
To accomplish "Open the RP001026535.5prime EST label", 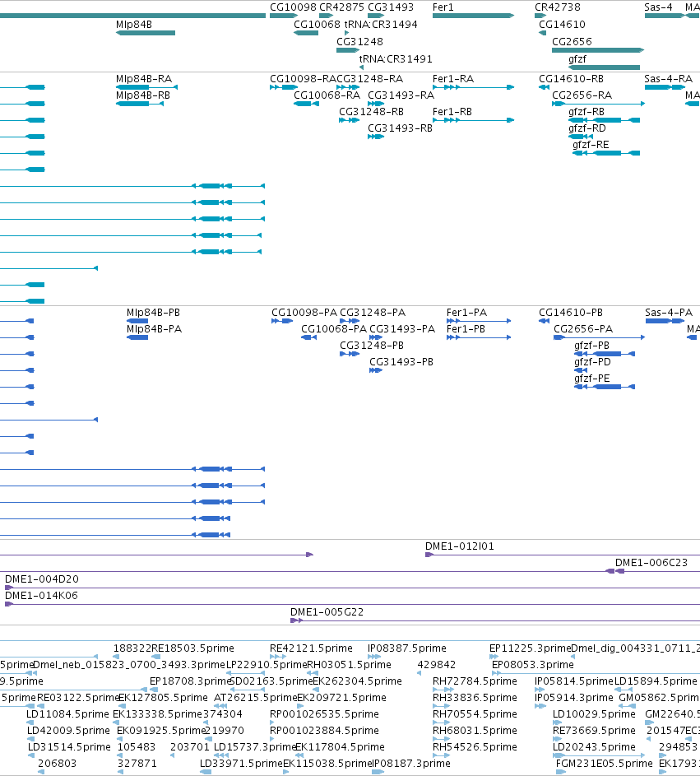I will (x=324, y=714).
